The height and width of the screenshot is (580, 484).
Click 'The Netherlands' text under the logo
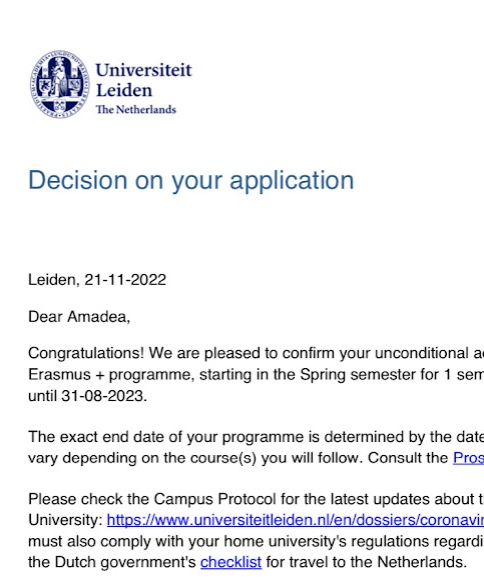coord(136,109)
